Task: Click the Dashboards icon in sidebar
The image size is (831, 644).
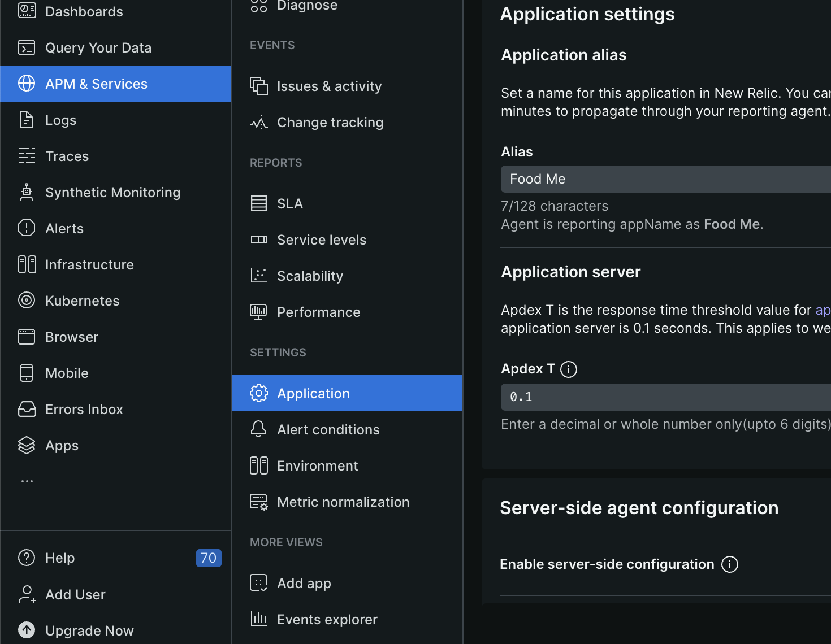Action: coord(27,11)
